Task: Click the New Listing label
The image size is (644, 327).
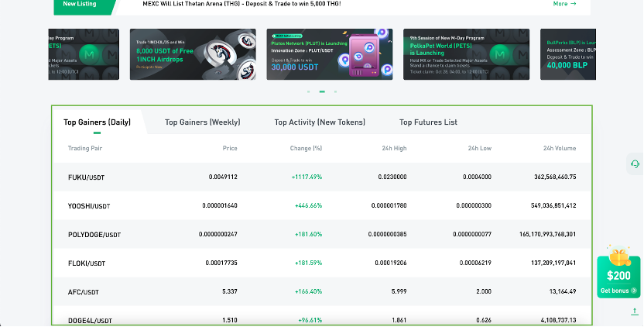Action: coord(80,4)
